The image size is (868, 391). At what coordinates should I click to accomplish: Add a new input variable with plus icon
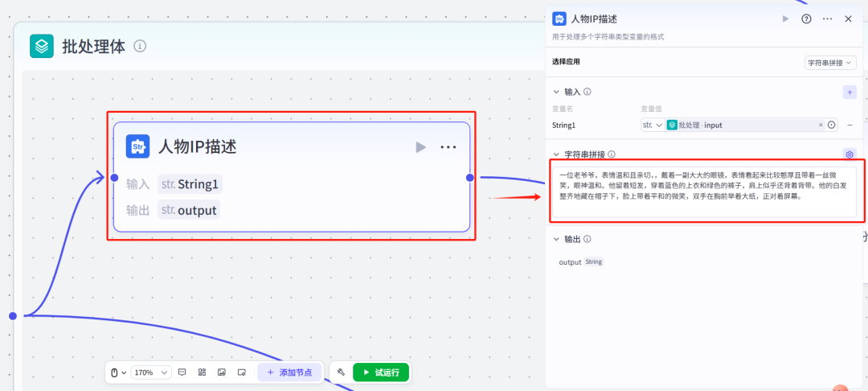coord(850,92)
